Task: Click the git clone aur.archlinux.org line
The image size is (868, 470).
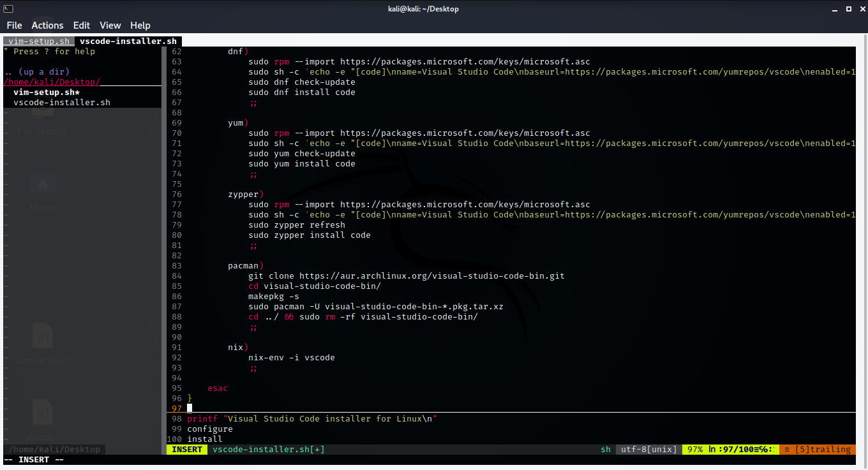Action: (x=407, y=276)
